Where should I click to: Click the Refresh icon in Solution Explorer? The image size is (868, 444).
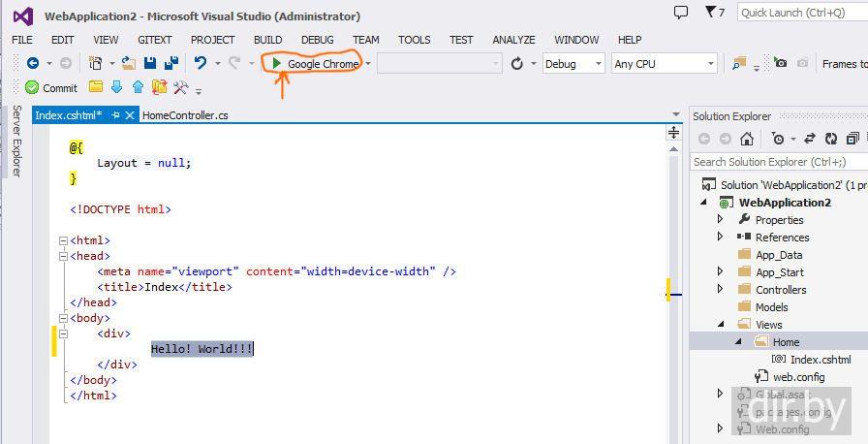tap(831, 139)
